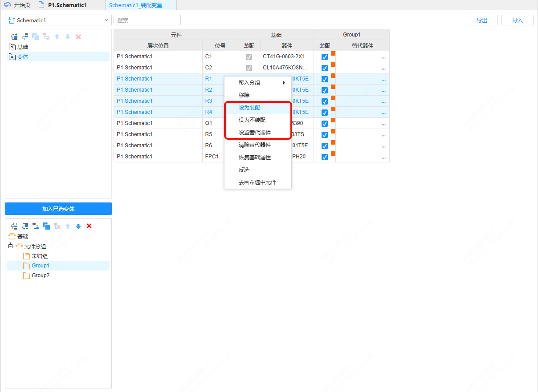Choose 设为不装配 from context menu

pyautogui.click(x=252, y=120)
